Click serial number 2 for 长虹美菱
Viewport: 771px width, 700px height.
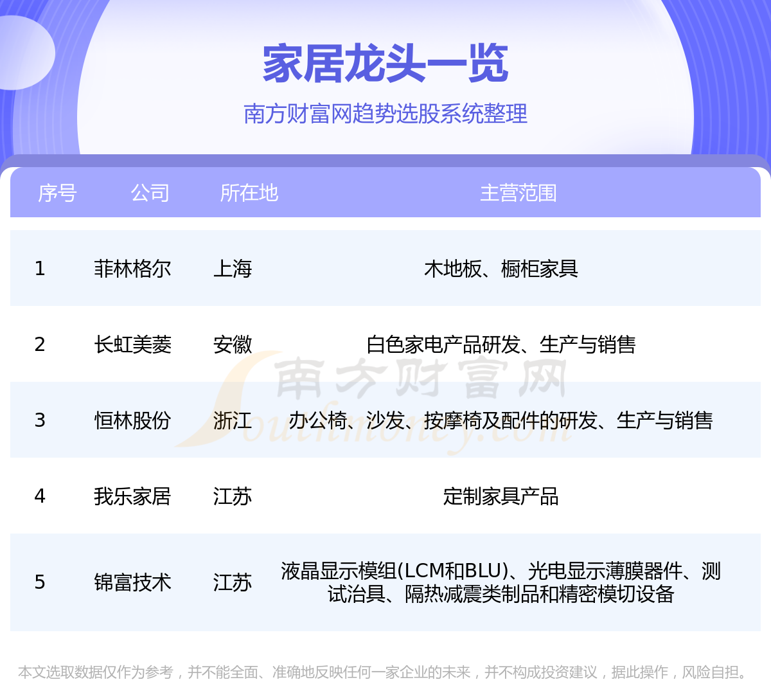tap(40, 344)
